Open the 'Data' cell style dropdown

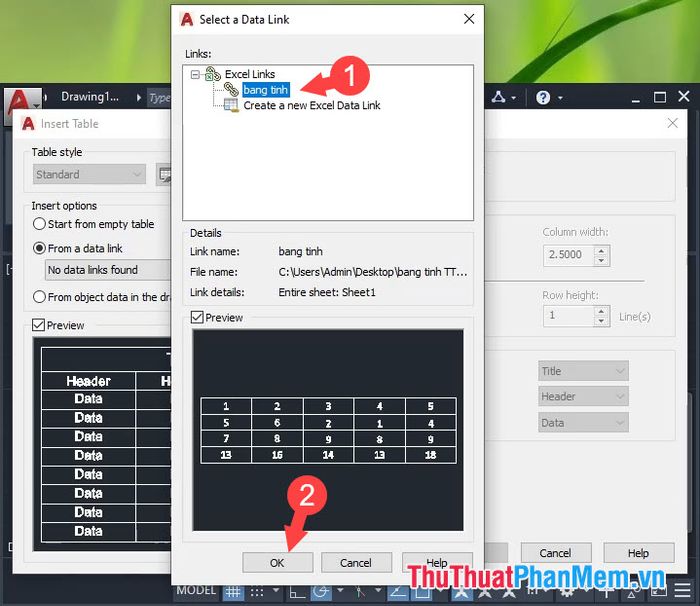(x=583, y=422)
